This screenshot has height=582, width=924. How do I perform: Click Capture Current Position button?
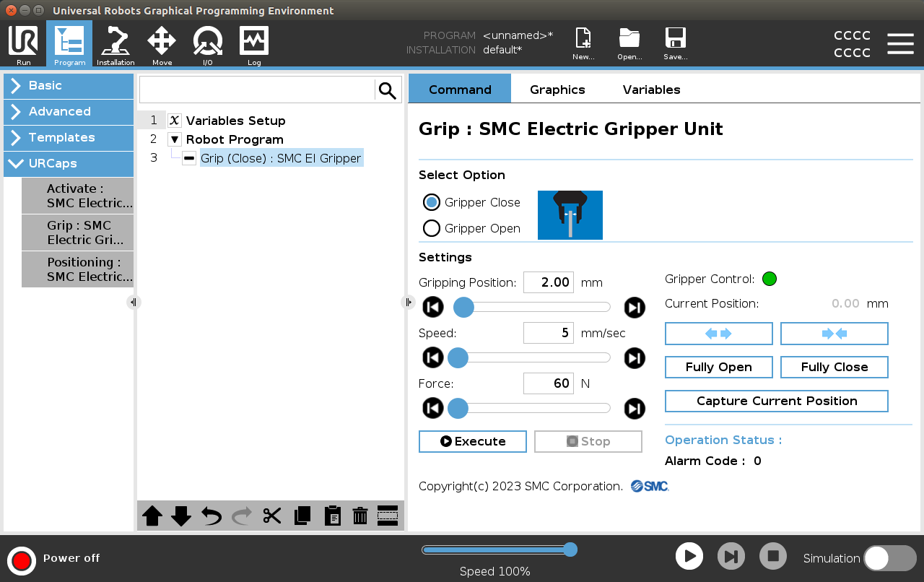(777, 401)
